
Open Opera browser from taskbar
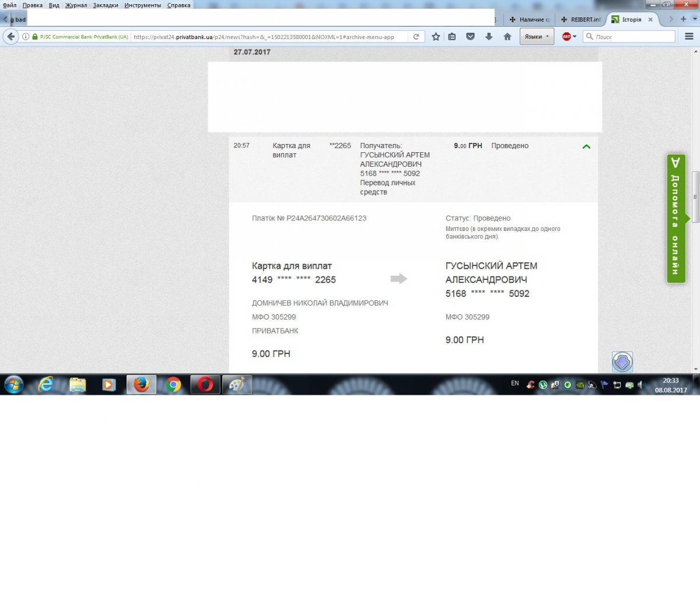pyautogui.click(x=205, y=385)
